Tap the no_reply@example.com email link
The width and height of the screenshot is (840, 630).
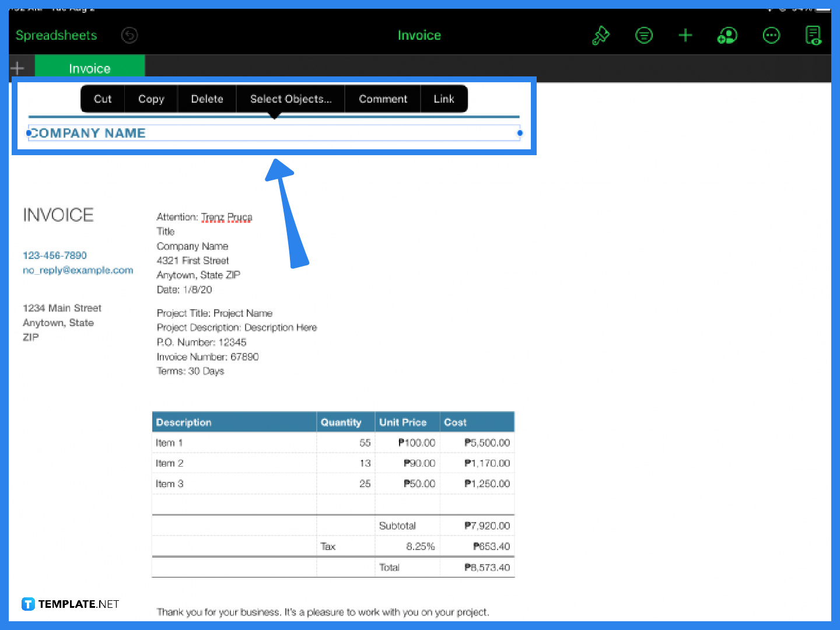(78, 269)
